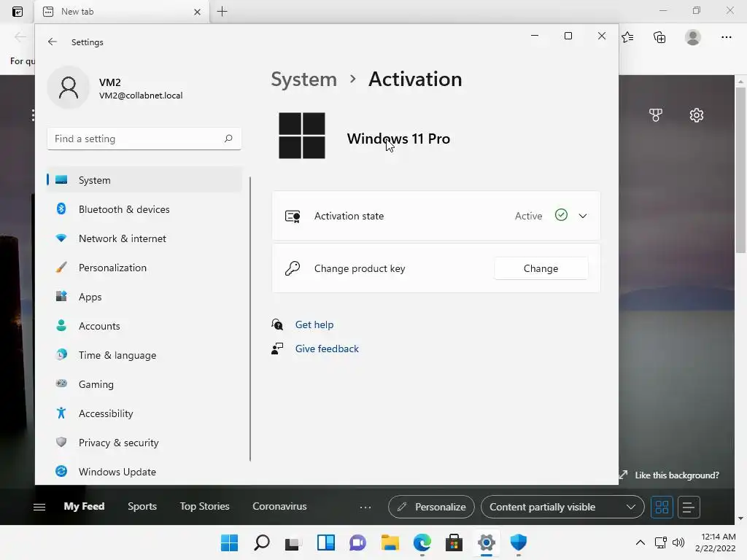Open more feed topics ellipsis
The height and width of the screenshot is (560, 747).
365,507
